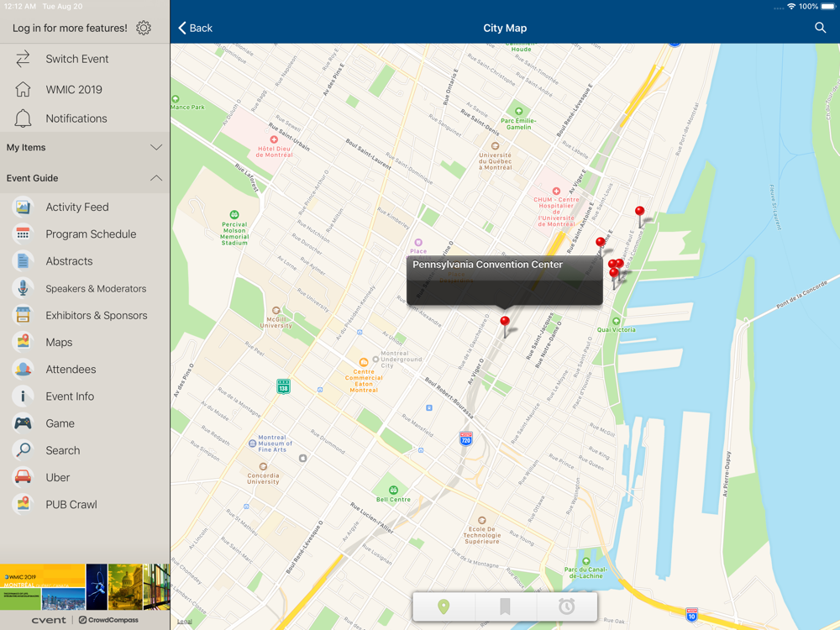Tap the Parc du Canal-de-Lachine marker
The image size is (840, 630).
585,561
